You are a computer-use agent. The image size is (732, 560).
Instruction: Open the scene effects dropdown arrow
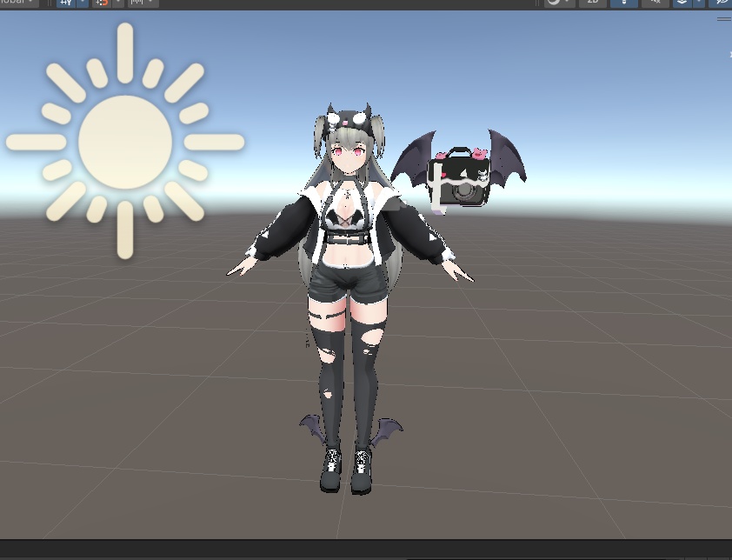click(x=699, y=3)
